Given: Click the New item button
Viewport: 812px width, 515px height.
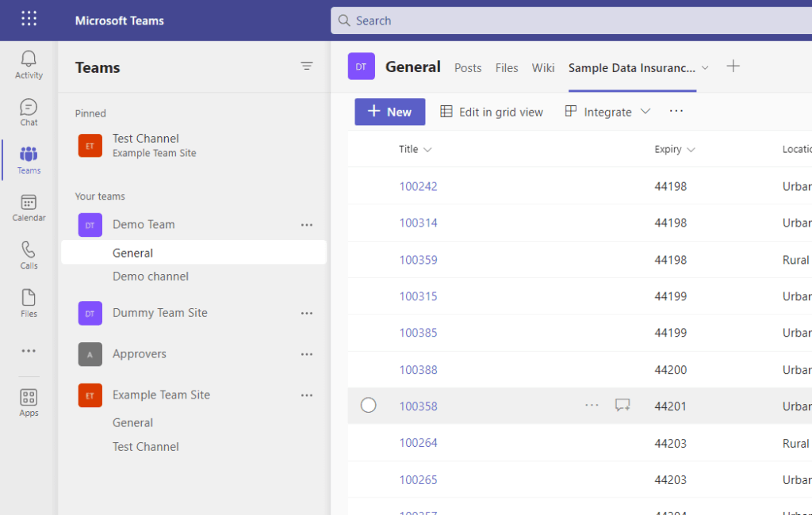Looking at the screenshot, I should click(x=390, y=112).
